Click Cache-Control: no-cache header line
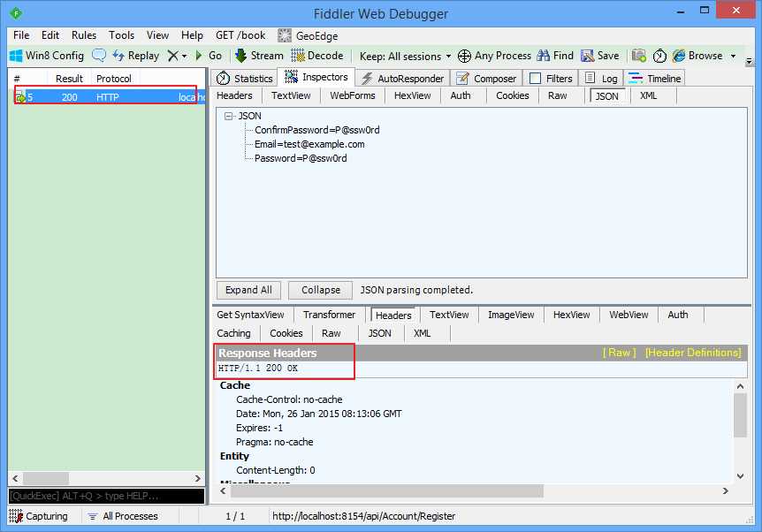This screenshot has width=762, height=532. (289, 399)
